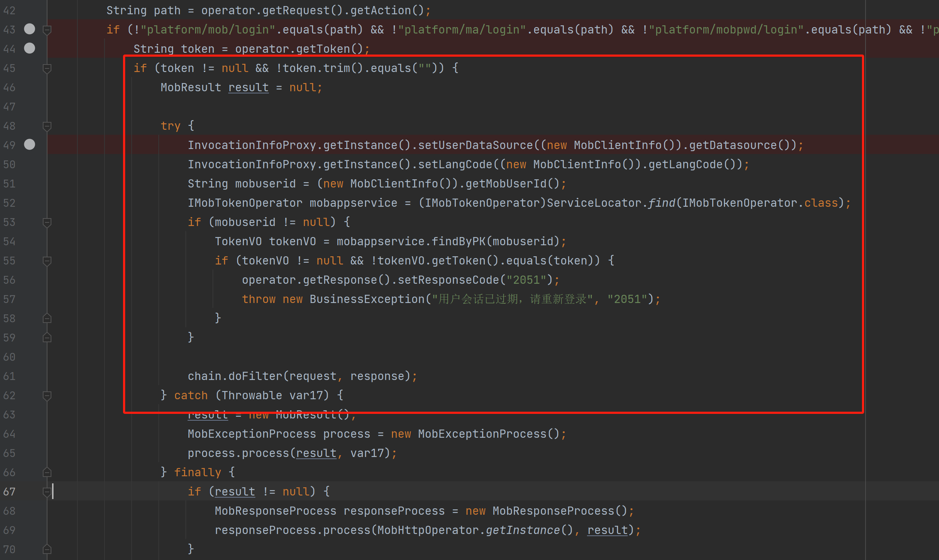
Task: Fold the result null check on line 67
Action: [x=47, y=492]
